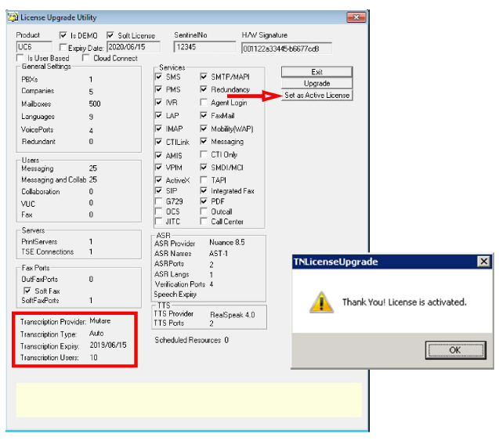Close the License Upgrade Utility window

click(356, 17)
